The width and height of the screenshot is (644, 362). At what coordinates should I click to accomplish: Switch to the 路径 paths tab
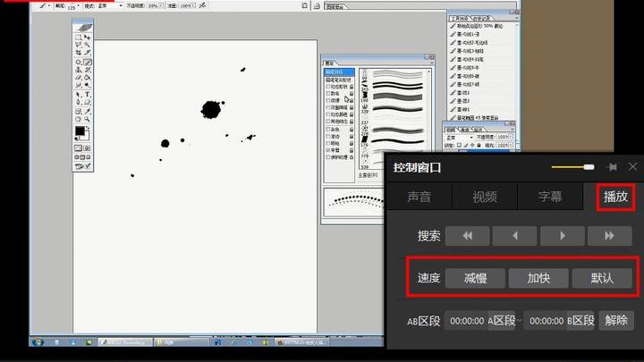(479, 130)
